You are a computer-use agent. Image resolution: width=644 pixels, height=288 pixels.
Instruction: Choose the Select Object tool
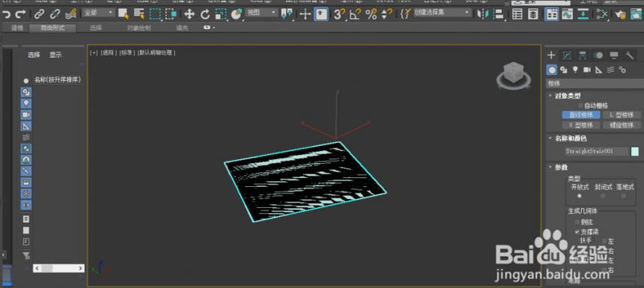coord(124,14)
